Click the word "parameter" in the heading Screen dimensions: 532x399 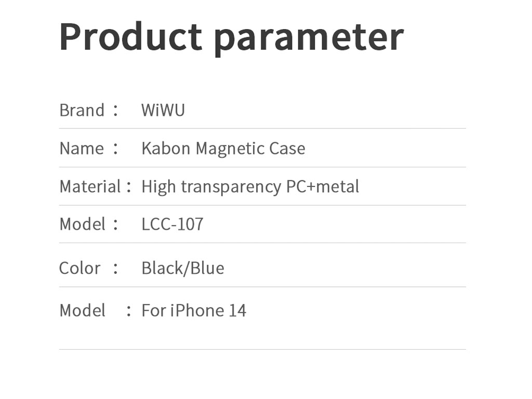[309, 37]
